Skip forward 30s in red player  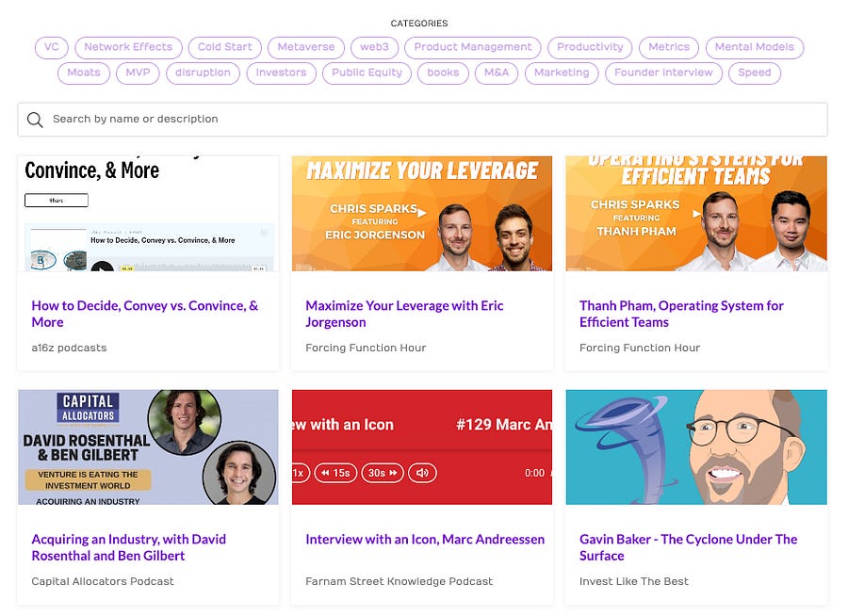[383, 473]
